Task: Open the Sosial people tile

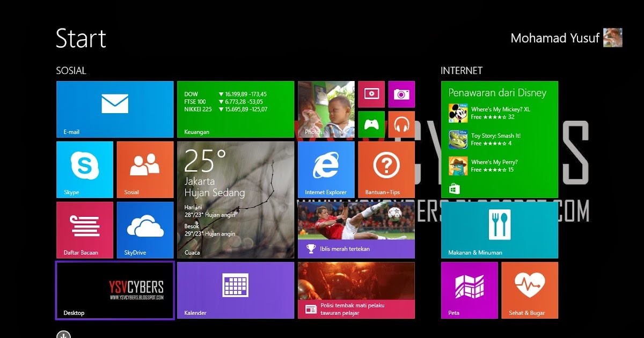Action: pos(145,170)
